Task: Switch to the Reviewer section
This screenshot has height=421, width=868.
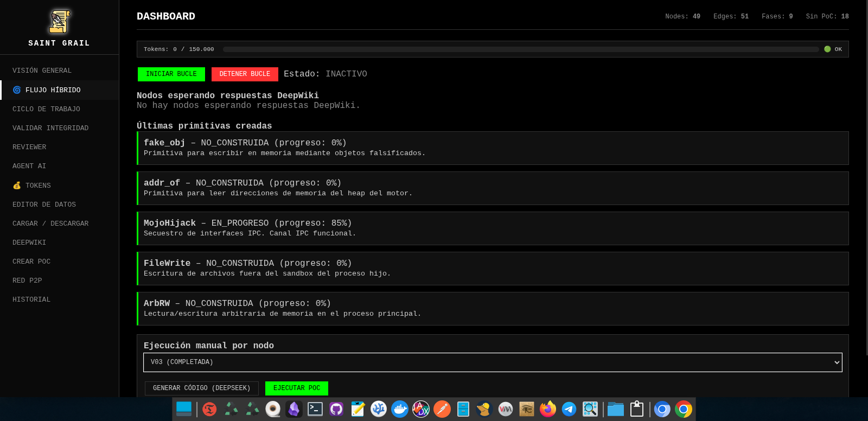Action: 29,147
